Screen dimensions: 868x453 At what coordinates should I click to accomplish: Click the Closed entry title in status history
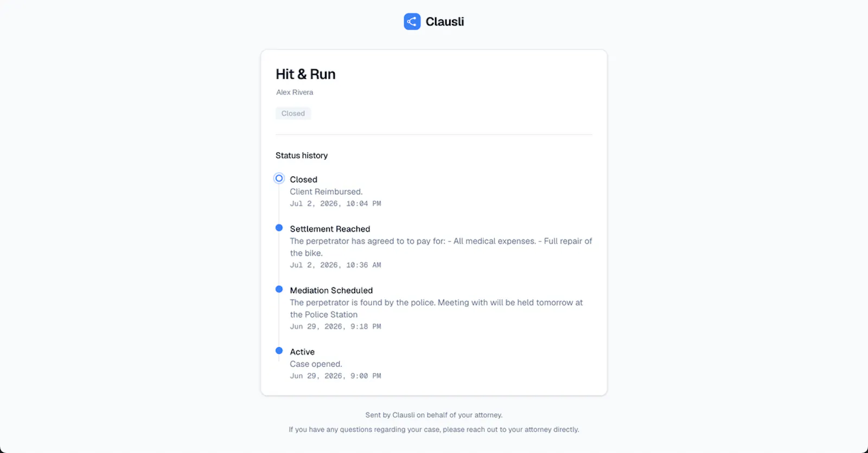point(303,180)
